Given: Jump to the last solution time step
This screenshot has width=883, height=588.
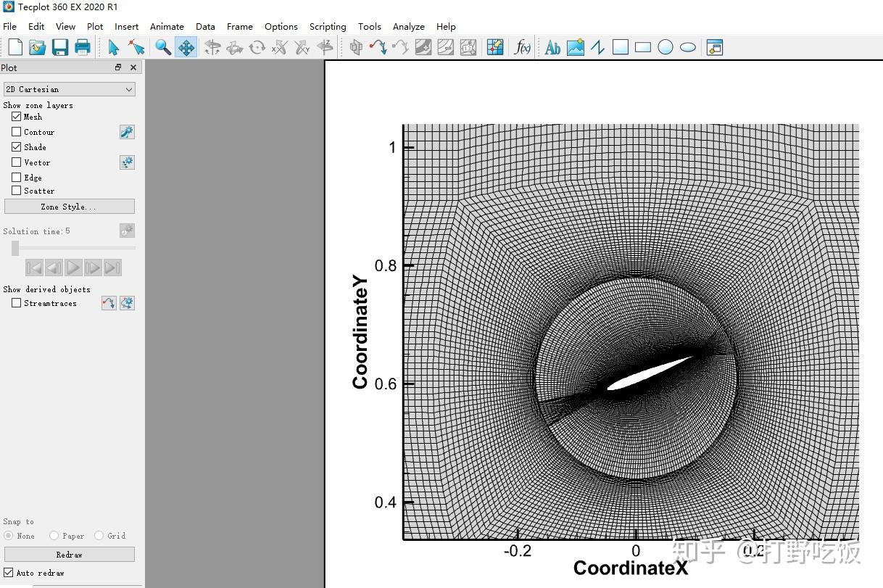Looking at the screenshot, I should click(x=112, y=268).
